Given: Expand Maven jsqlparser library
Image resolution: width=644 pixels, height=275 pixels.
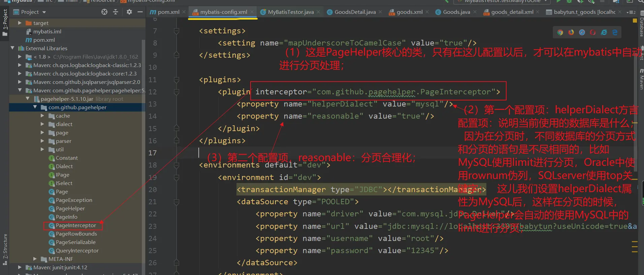Looking at the screenshot, I should (x=20, y=82).
